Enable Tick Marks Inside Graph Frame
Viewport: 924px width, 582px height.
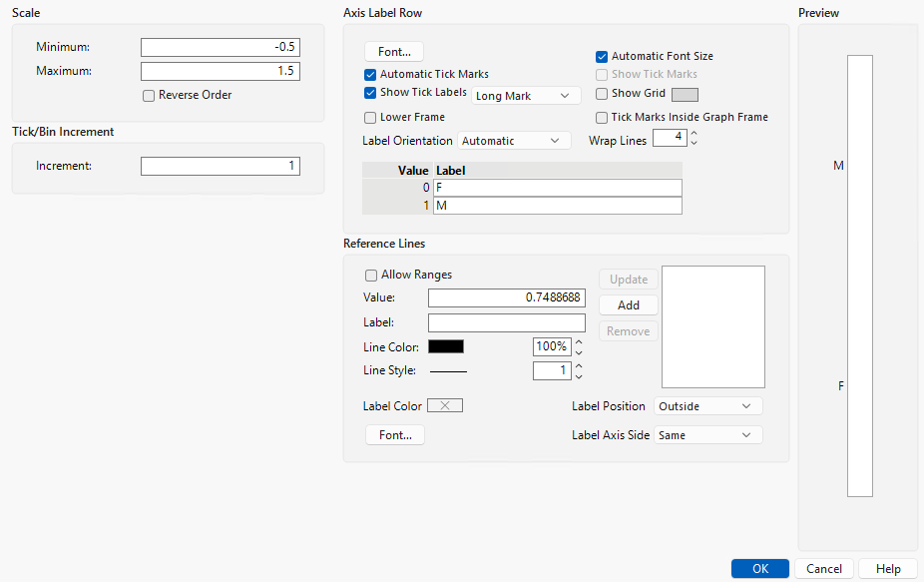pyautogui.click(x=602, y=117)
